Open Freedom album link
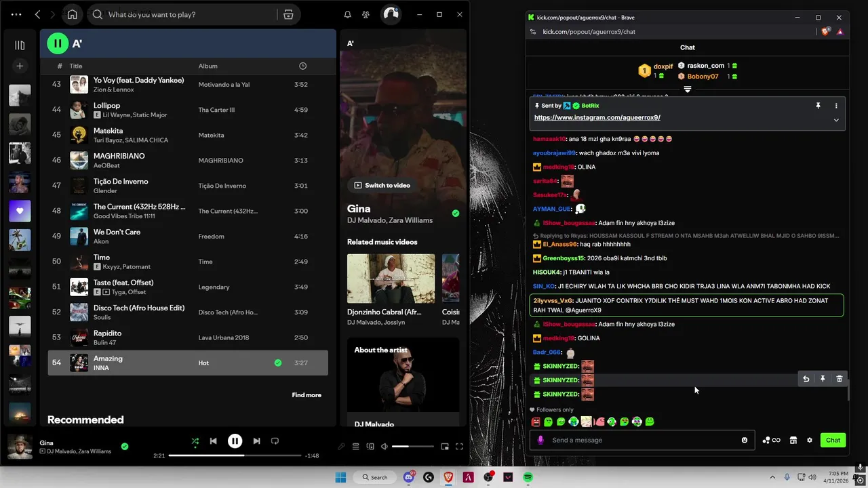Viewport: 868px width, 488px height. click(212, 237)
